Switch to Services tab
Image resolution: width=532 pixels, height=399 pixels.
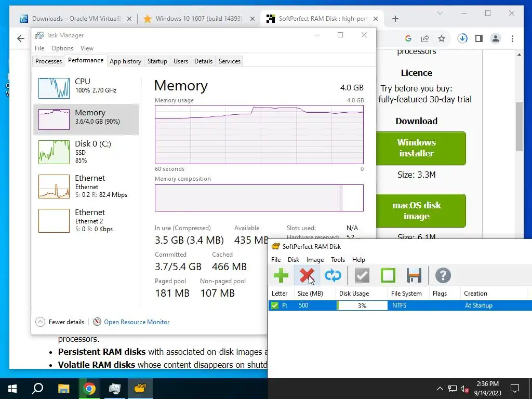click(229, 61)
